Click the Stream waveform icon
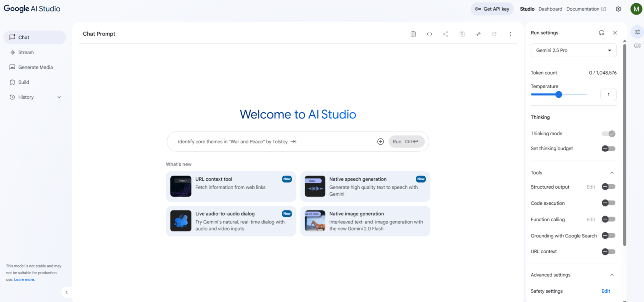Viewport: 644px width, 302px height. pyautogui.click(x=12, y=52)
